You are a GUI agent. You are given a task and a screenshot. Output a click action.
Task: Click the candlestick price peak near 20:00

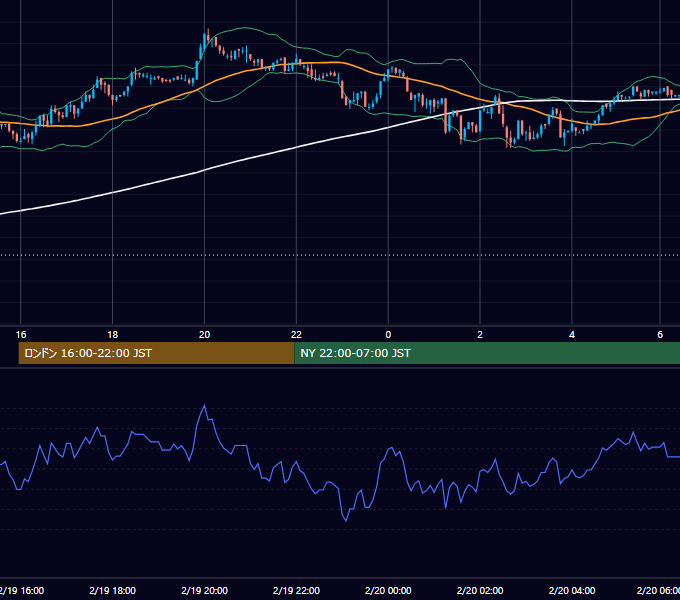pos(208,35)
